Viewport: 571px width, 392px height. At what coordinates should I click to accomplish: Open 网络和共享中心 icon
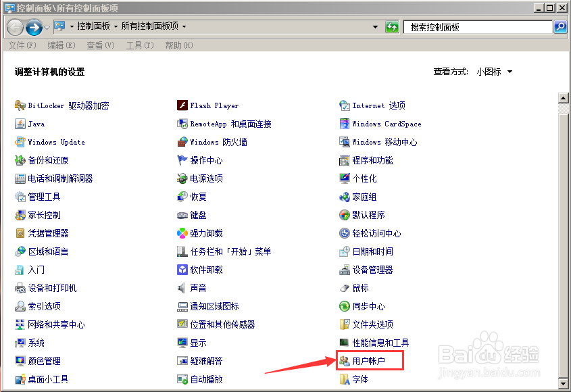[x=20, y=324]
